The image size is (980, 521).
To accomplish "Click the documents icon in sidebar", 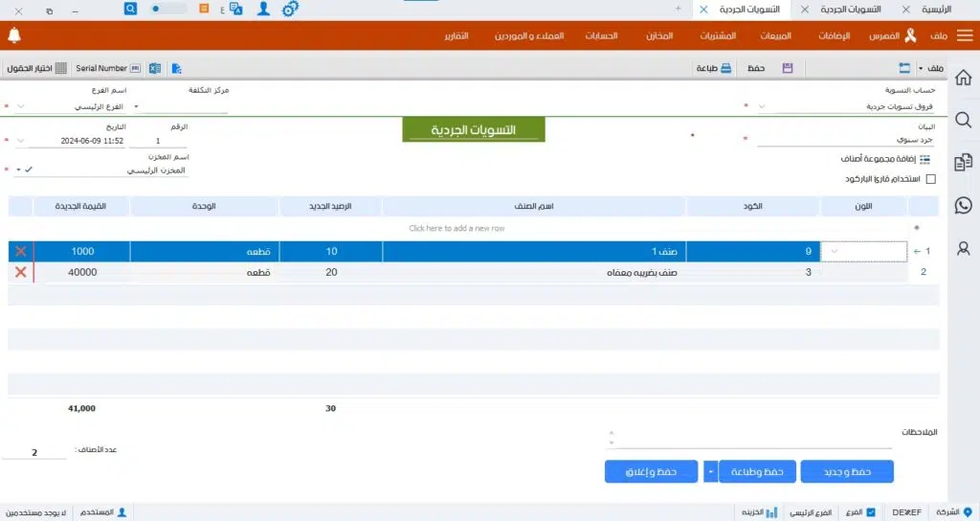I will coord(963,161).
